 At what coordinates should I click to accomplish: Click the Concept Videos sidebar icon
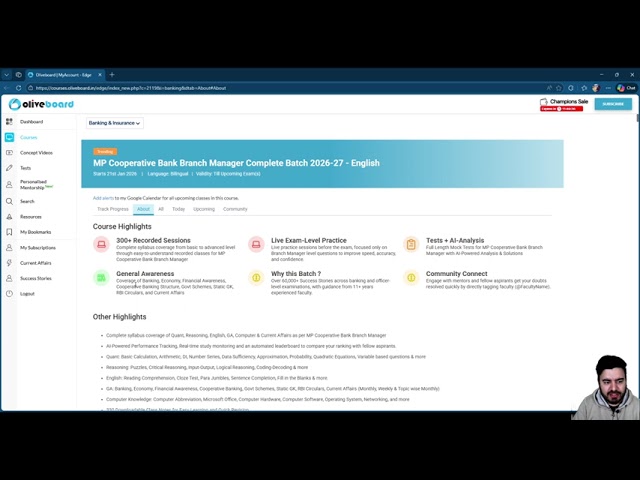point(9,153)
